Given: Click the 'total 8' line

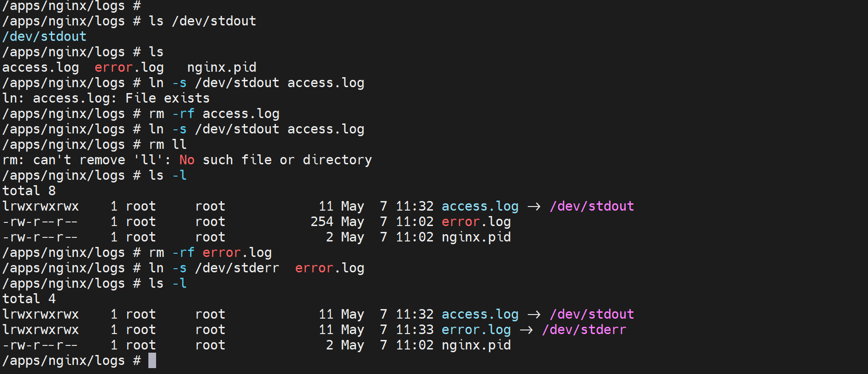Looking at the screenshot, I should coord(29,191).
